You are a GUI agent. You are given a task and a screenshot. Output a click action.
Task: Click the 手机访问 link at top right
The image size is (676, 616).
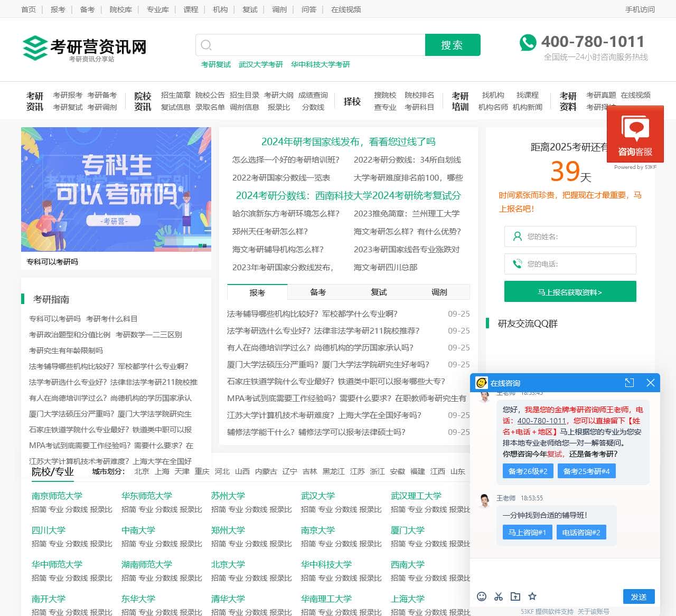pos(640,10)
